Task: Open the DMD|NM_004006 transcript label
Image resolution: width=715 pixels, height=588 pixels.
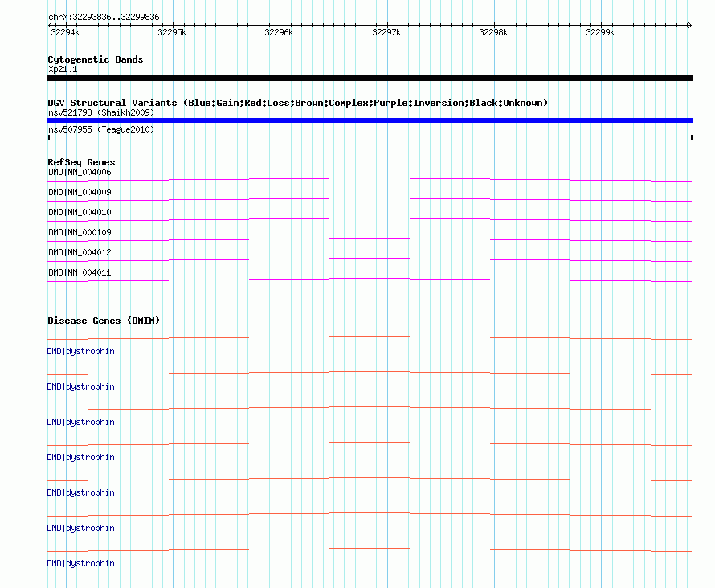Action: [80, 172]
